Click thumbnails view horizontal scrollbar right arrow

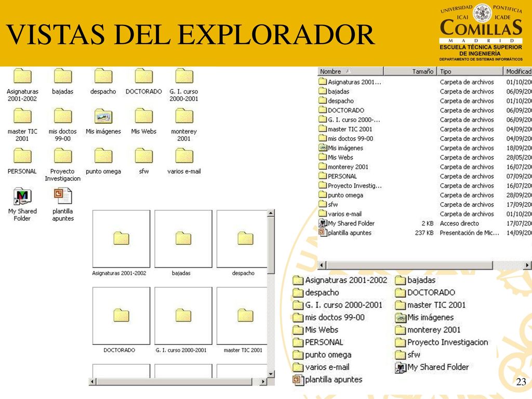point(263,382)
